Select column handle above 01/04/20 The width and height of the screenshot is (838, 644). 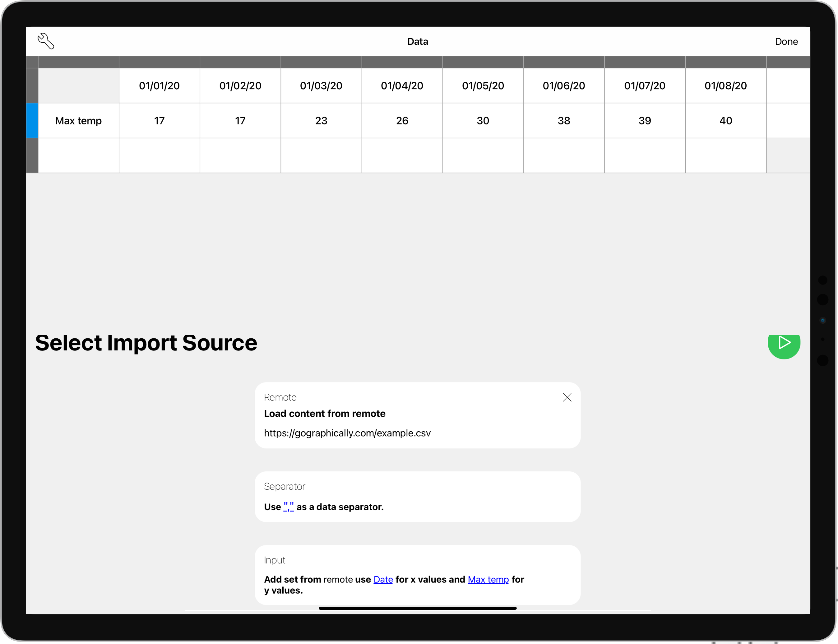402,62
